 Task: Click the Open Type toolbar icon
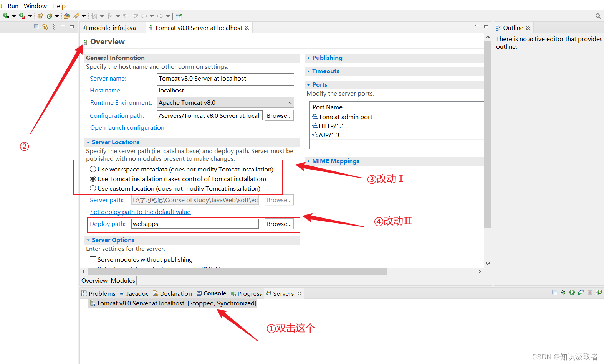(x=67, y=16)
